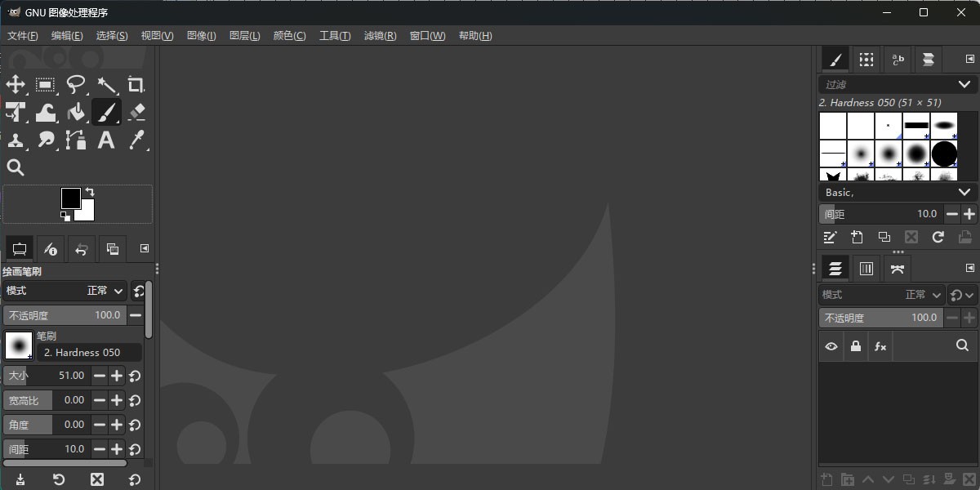Click the fx button in the Layers panel
The width and height of the screenshot is (980, 490).
point(880,346)
